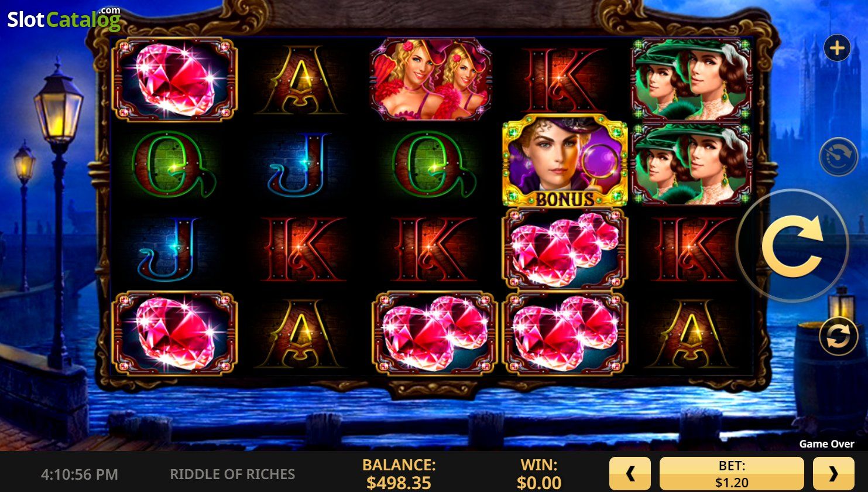Click the double rubies in third reel
Image resolution: width=868 pixels, height=492 pixels.
tap(434, 333)
